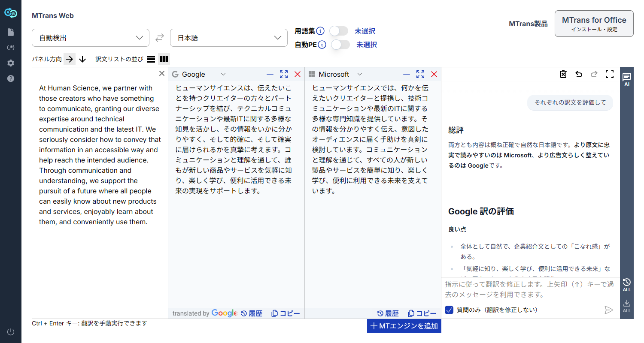
Task: Uncheck the 質問のみ checkbox
Action: pyautogui.click(x=450, y=310)
